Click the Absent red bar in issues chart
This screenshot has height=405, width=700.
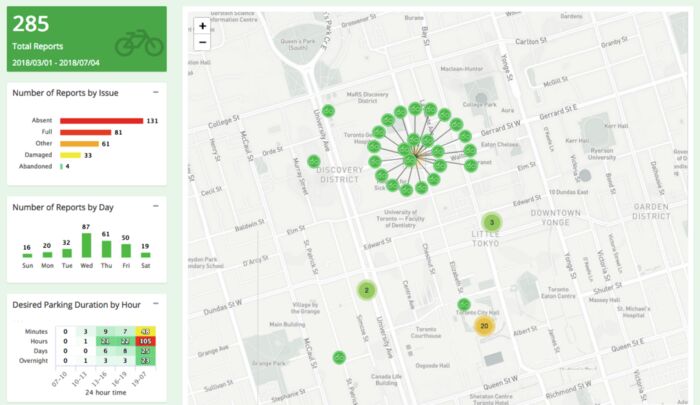point(102,121)
